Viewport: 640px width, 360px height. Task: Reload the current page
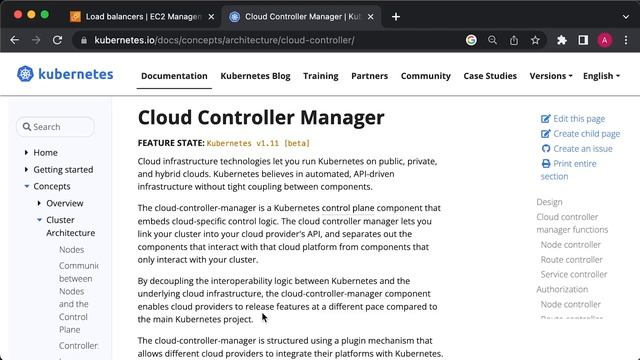tap(58, 40)
